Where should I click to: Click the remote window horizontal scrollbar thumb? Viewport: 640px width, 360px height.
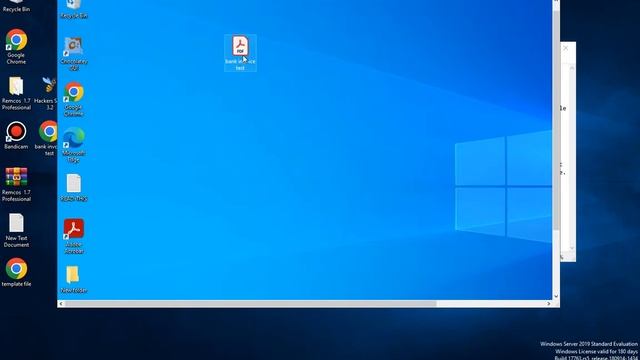click(251, 304)
